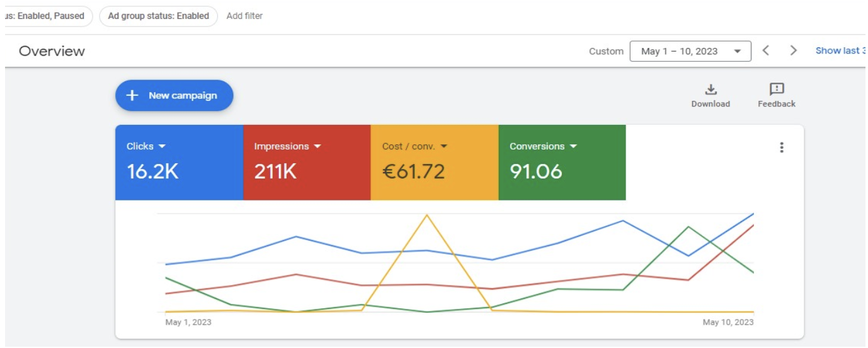The height and width of the screenshot is (348, 868).
Task: Expand the Conversions metric dropdown arrow
Action: click(573, 146)
